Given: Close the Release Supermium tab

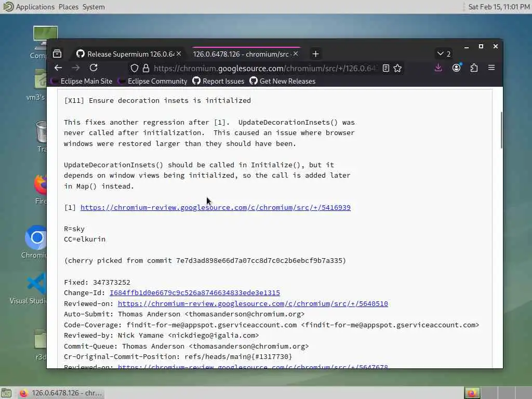Looking at the screenshot, I should (x=179, y=54).
